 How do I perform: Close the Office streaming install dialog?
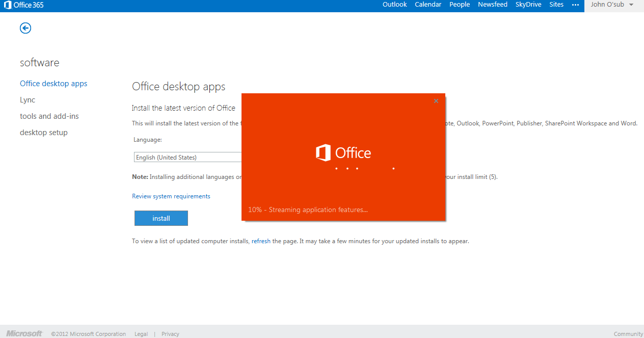click(x=436, y=101)
